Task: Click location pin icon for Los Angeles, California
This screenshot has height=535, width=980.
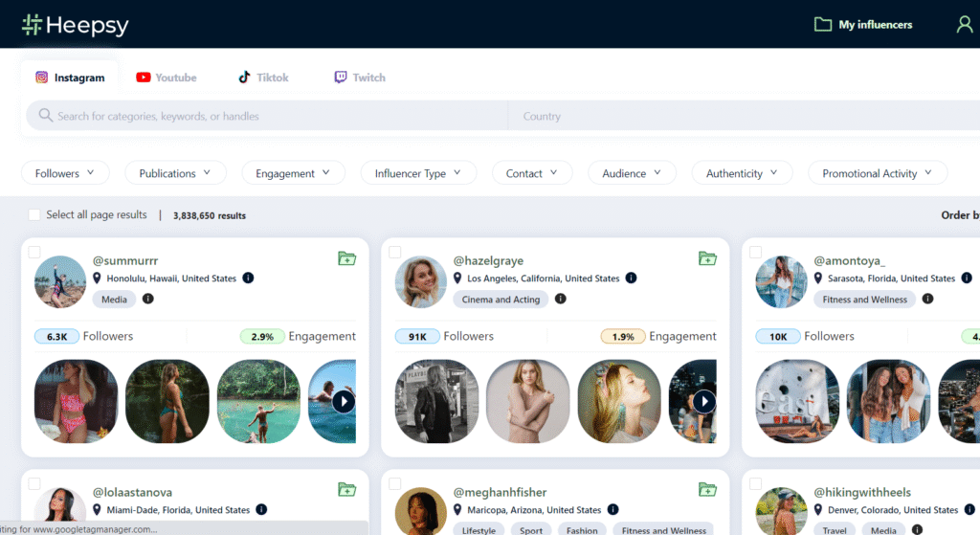Action: coord(457,279)
